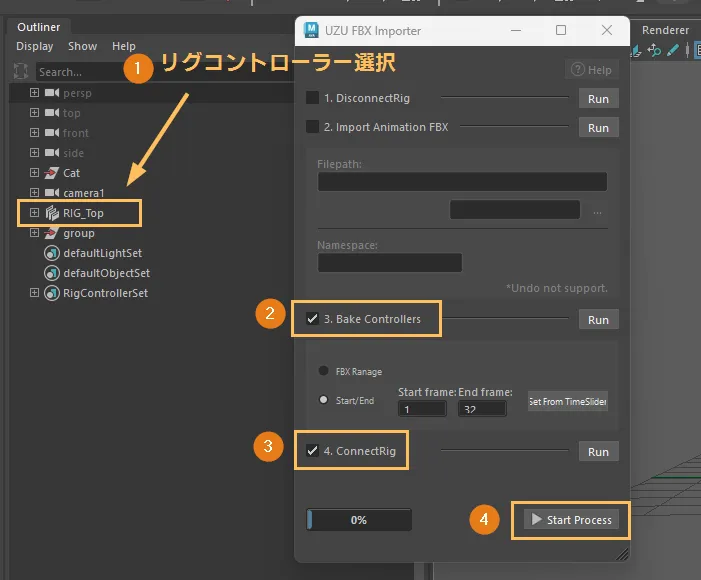The width and height of the screenshot is (701, 580).
Task: Click the side camera icon in Outliner
Action: pyautogui.click(x=52, y=152)
